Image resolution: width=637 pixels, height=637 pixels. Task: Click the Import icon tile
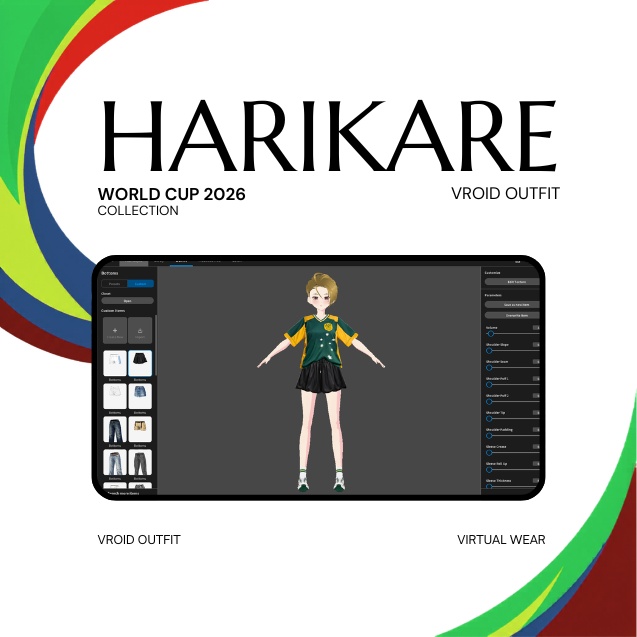click(140, 331)
